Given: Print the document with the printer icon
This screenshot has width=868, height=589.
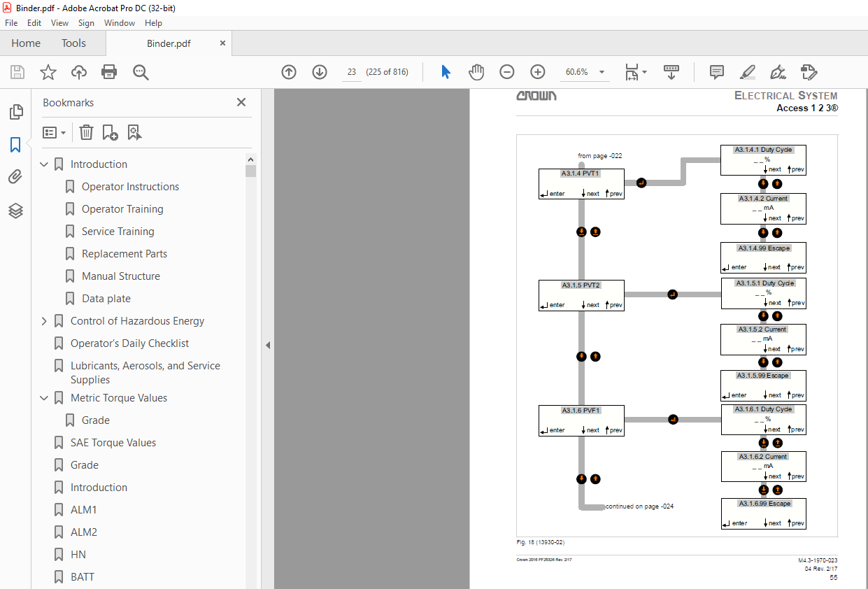Looking at the screenshot, I should pos(109,72).
